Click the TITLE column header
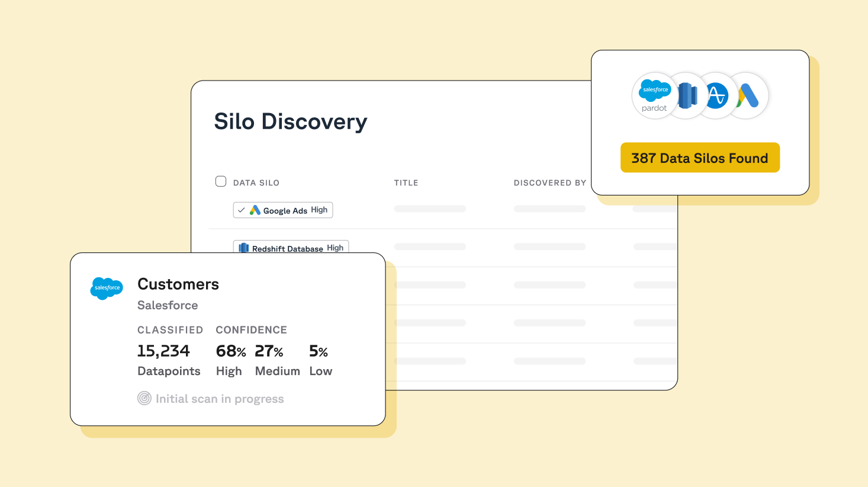The width and height of the screenshot is (868, 487). (x=406, y=182)
